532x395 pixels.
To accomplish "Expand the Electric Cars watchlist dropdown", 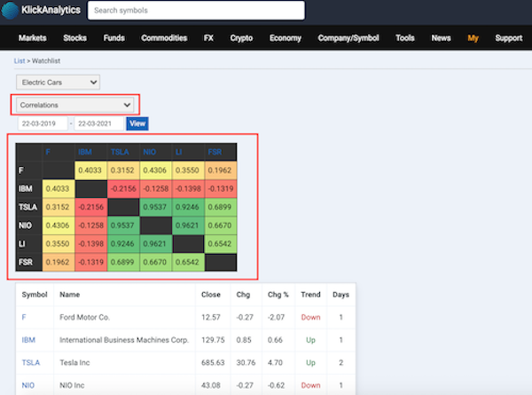I will point(58,83).
